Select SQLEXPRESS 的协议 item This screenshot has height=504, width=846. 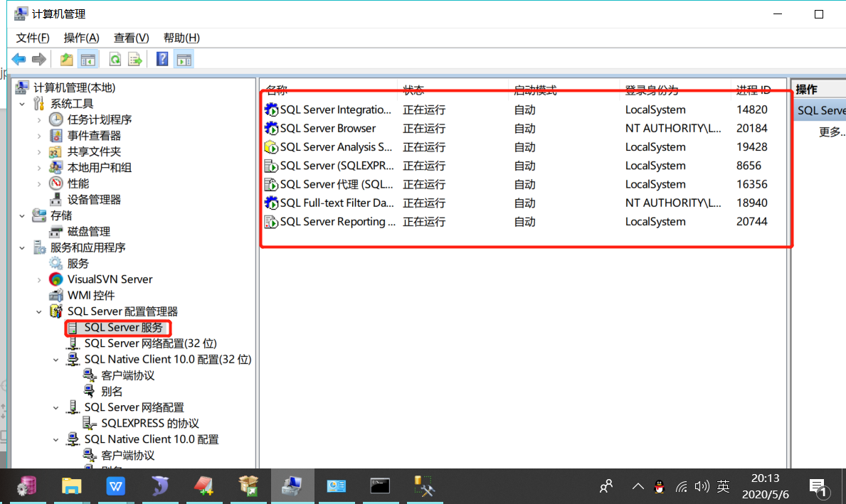point(150,424)
